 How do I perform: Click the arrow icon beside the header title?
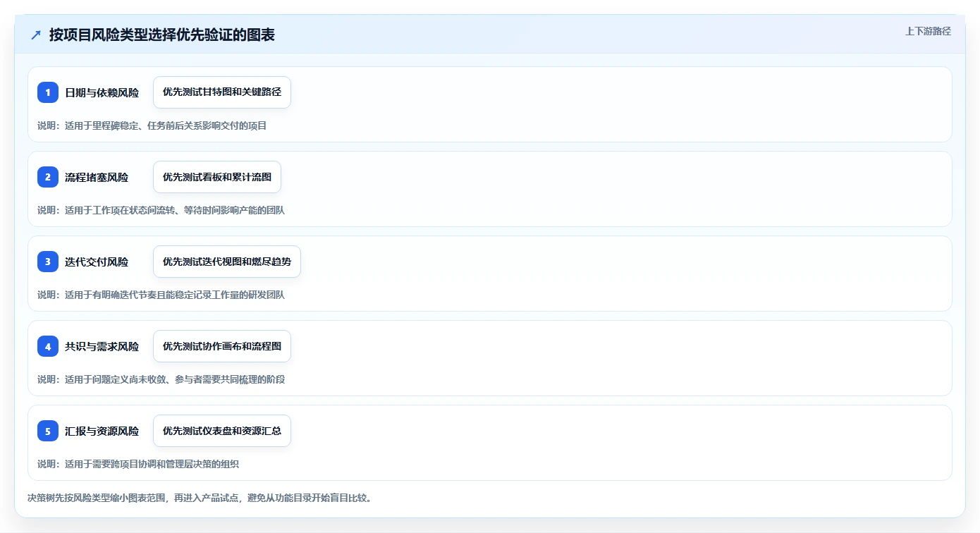[36, 35]
